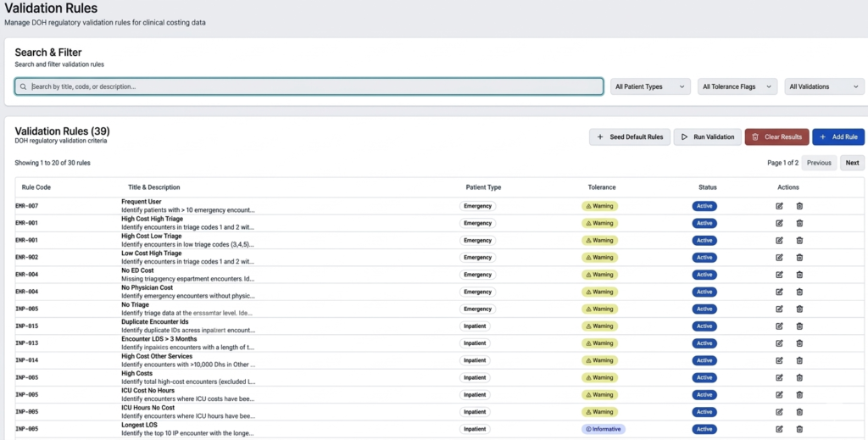The image size is (868, 440).
Task: Run Validation on the rules
Action: [708, 136]
